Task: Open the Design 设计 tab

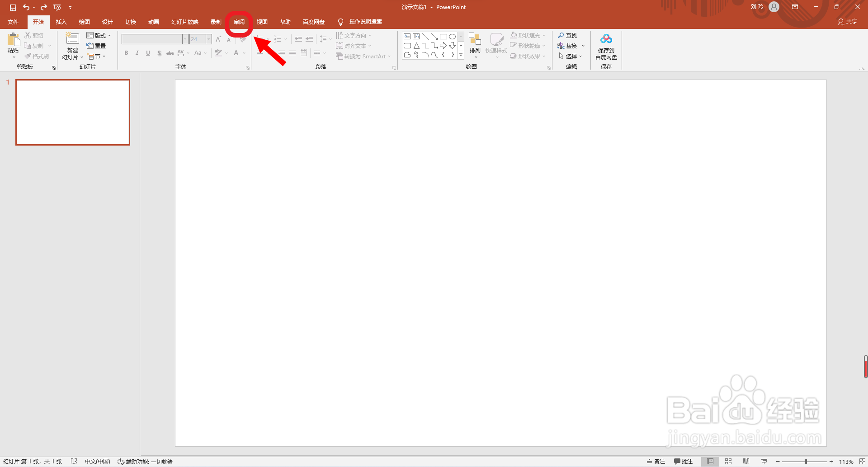Action: (107, 22)
